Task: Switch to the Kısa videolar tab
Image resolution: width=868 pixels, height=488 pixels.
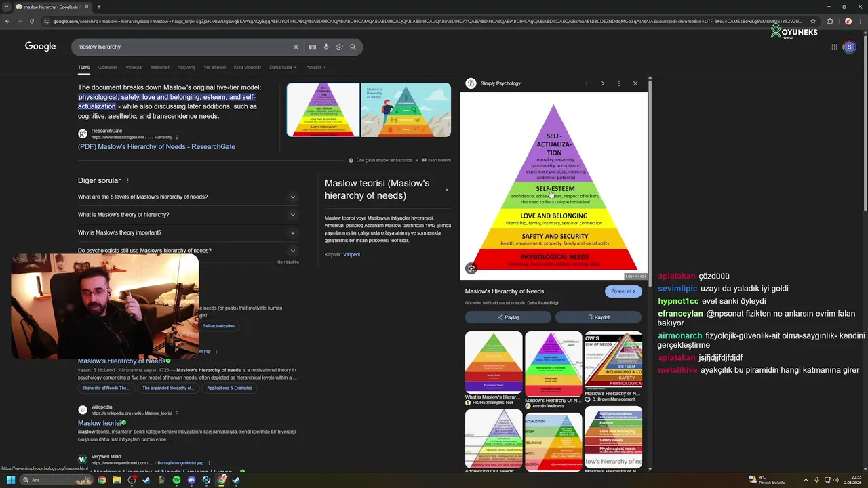Action: pos(248,68)
